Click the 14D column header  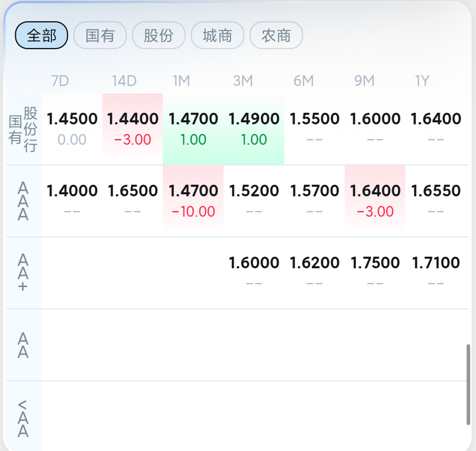point(124,81)
